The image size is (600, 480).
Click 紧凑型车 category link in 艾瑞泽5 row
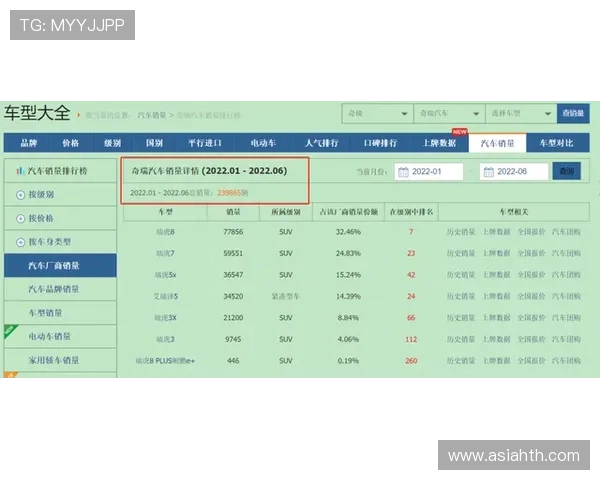[286, 296]
